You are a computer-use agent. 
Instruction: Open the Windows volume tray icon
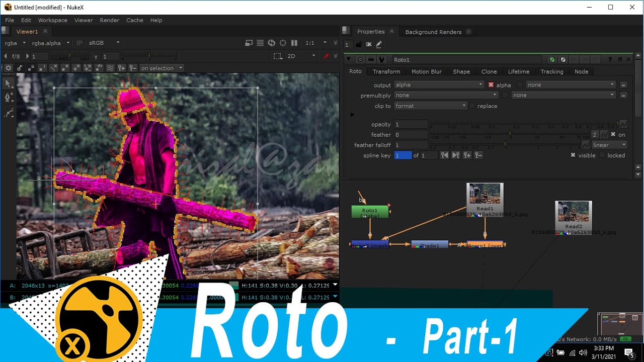click(583, 352)
